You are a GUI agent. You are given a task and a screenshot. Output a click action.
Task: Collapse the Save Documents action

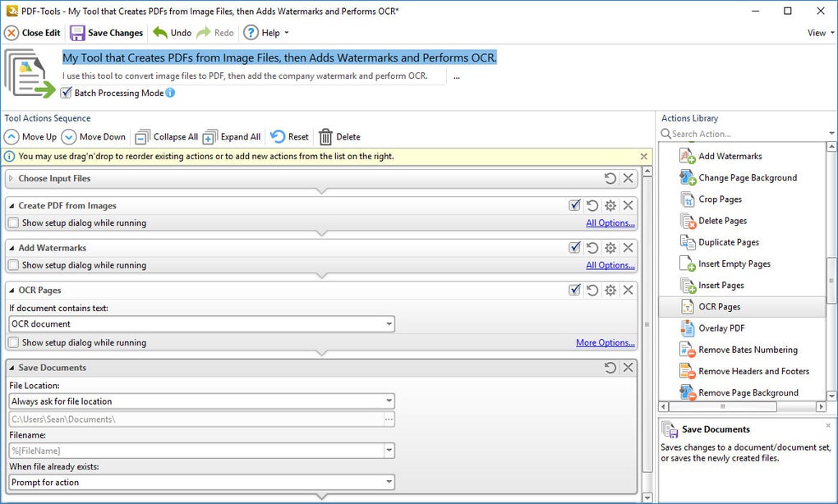[12, 367]
